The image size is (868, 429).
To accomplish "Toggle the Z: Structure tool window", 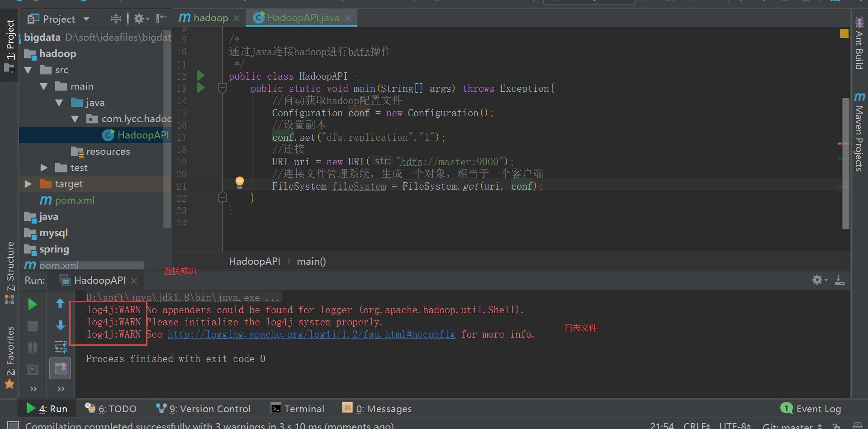I will click(9, 272).
